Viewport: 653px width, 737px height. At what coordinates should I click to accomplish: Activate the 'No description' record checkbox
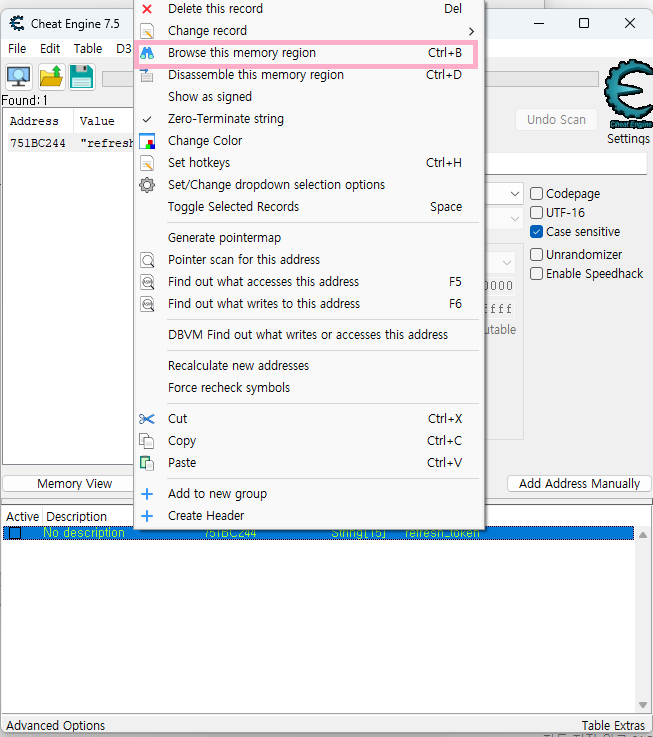15,533
